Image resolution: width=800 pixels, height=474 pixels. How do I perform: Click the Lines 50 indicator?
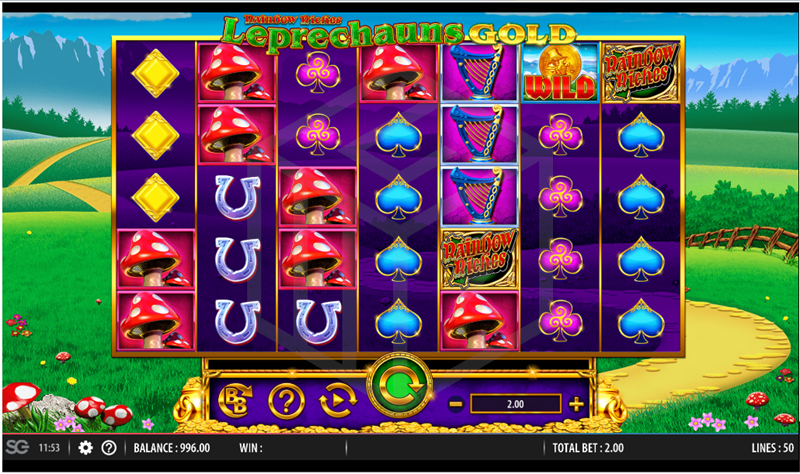click(773, 448)
